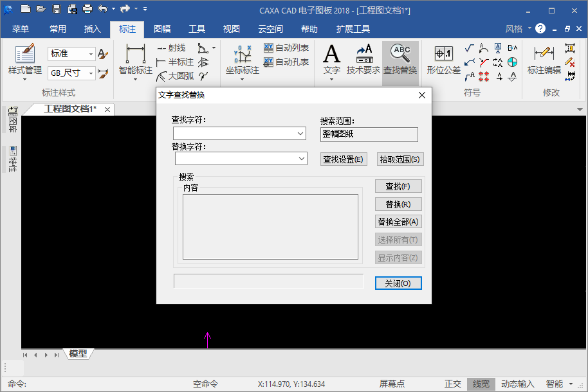This screenshot has height=392, width=588.
Task: Click the 查找设置(E) button
Action: [x=344, y=159]
